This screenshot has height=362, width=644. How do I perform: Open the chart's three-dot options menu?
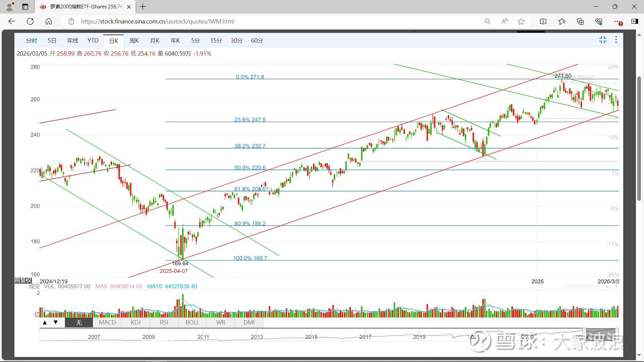616,40
